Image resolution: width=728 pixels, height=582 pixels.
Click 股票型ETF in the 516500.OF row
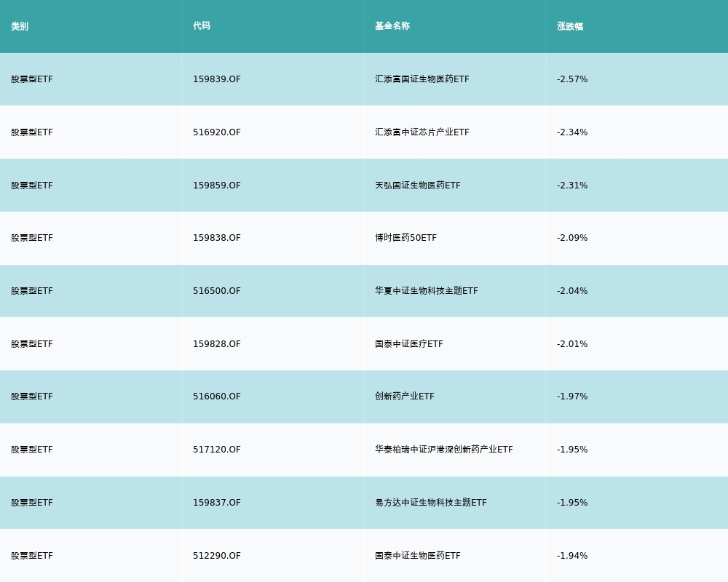click(x=32, y=291)
